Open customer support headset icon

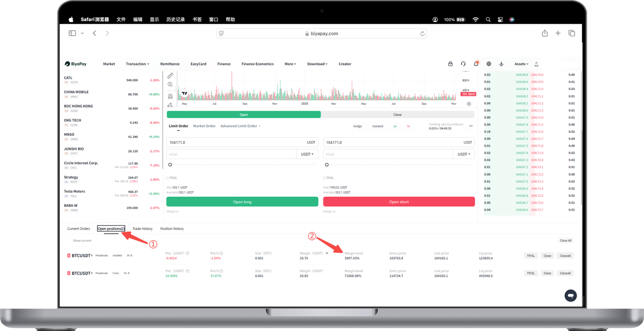463,64
